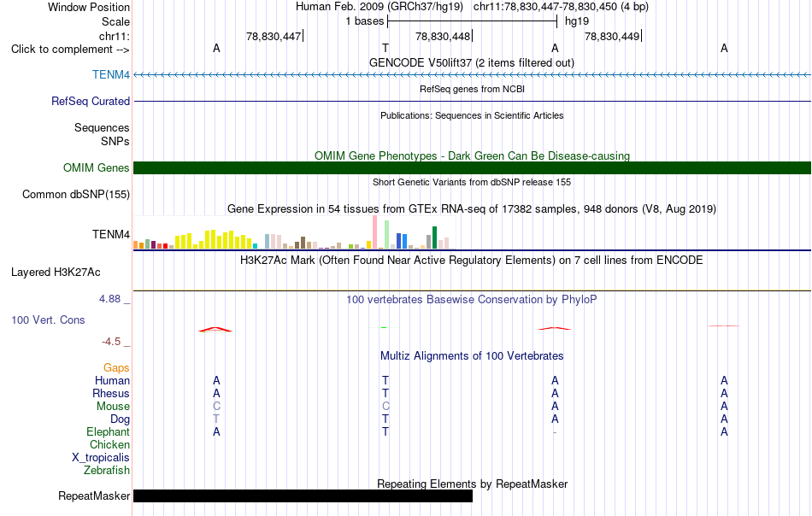The width and height of the screenshot is (812, 516).
Task: Click the green PhyloP mark under the T base
Action: tap(384, 327)
